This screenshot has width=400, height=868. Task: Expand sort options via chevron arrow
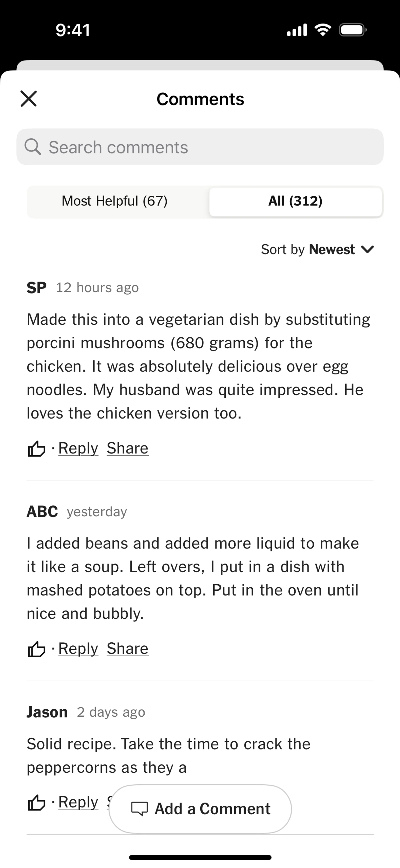367,250
